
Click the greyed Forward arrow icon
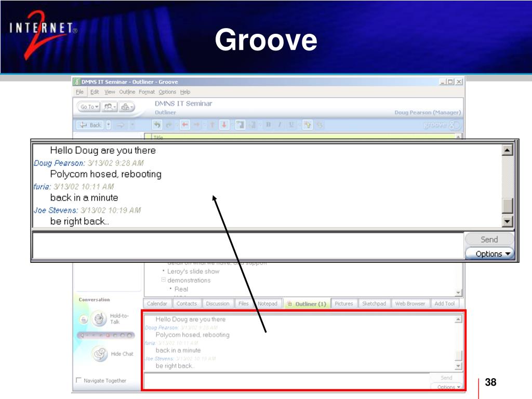point(121,125)
